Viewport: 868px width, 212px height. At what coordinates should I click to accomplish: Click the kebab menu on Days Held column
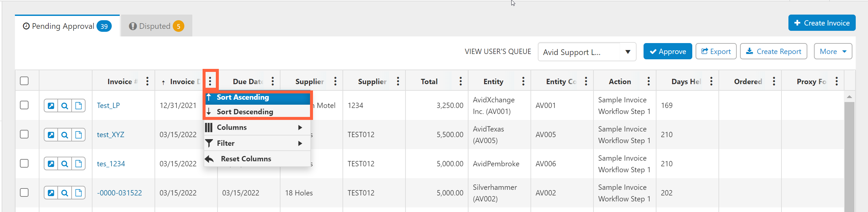pyautogui.click(x=711, y=81)
